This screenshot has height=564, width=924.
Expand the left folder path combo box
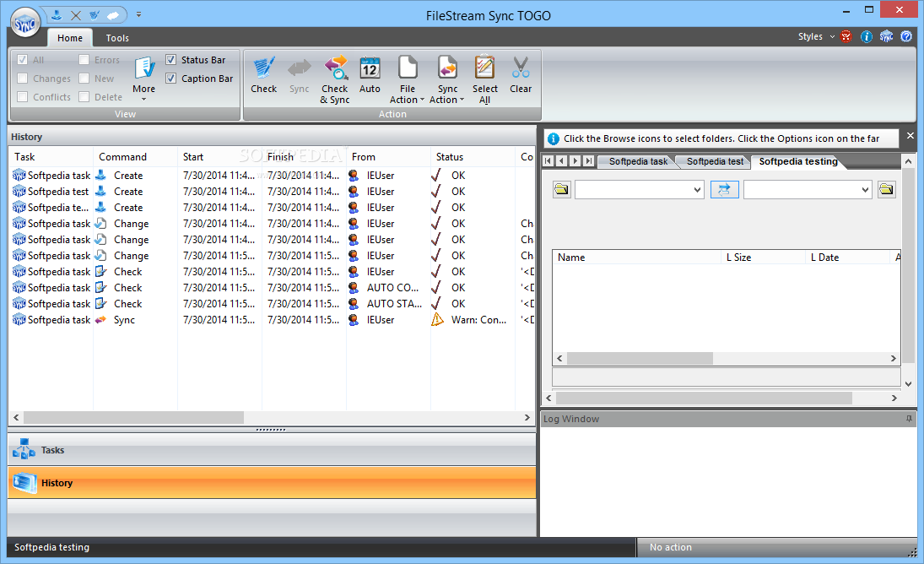coord(697,190)
